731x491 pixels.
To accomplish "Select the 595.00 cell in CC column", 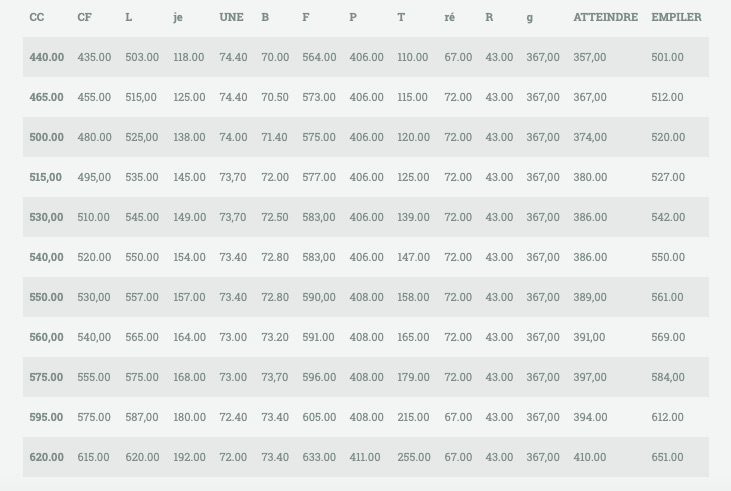I will tap(47, 417).
